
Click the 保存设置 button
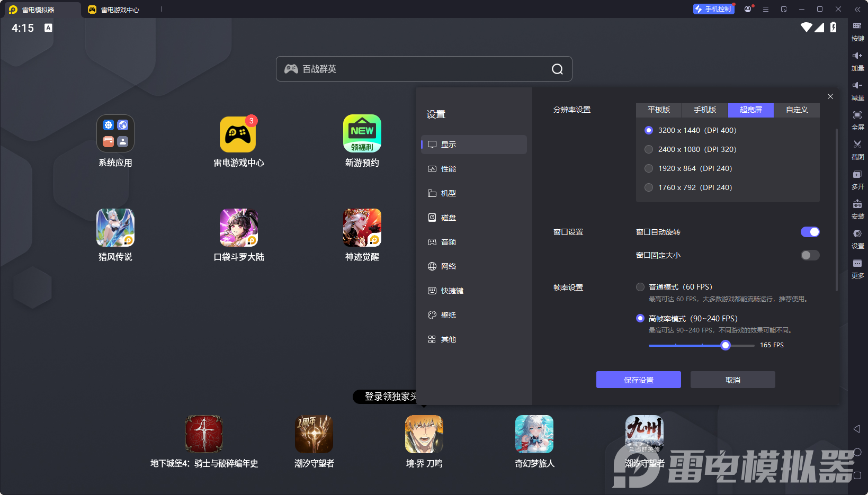(639, 380)
